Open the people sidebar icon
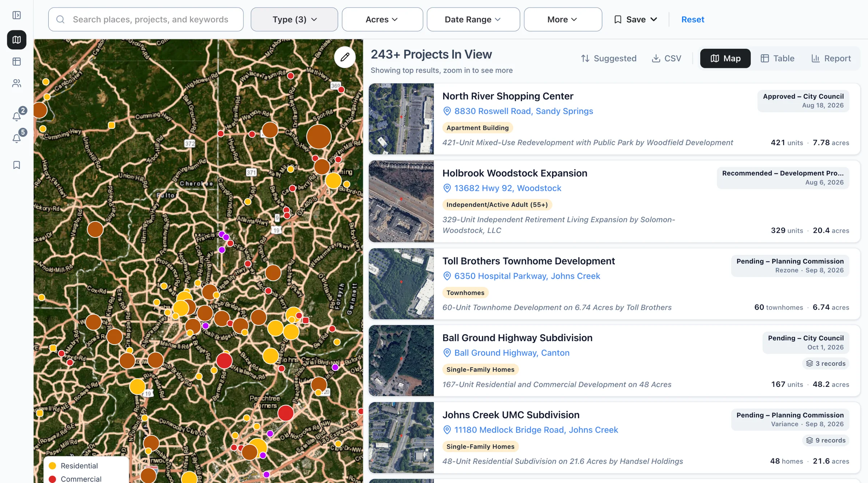The image size is (868, 483). (x=17, y=84)
